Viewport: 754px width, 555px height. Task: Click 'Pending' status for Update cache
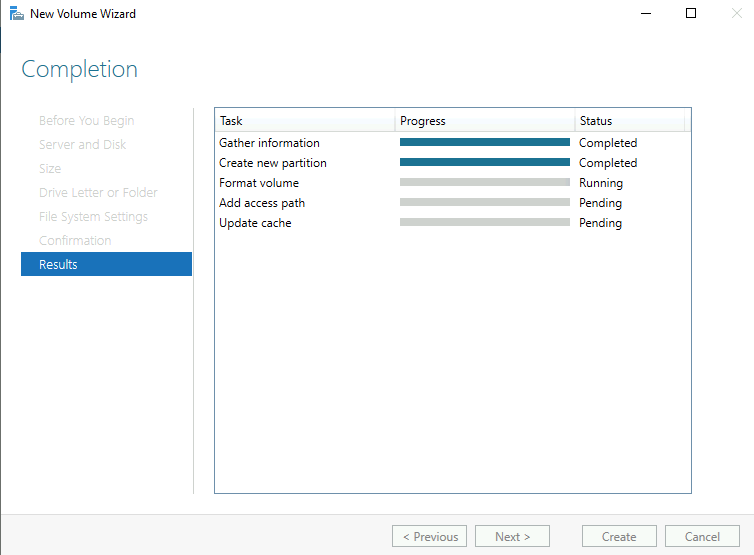coord(600,223)
